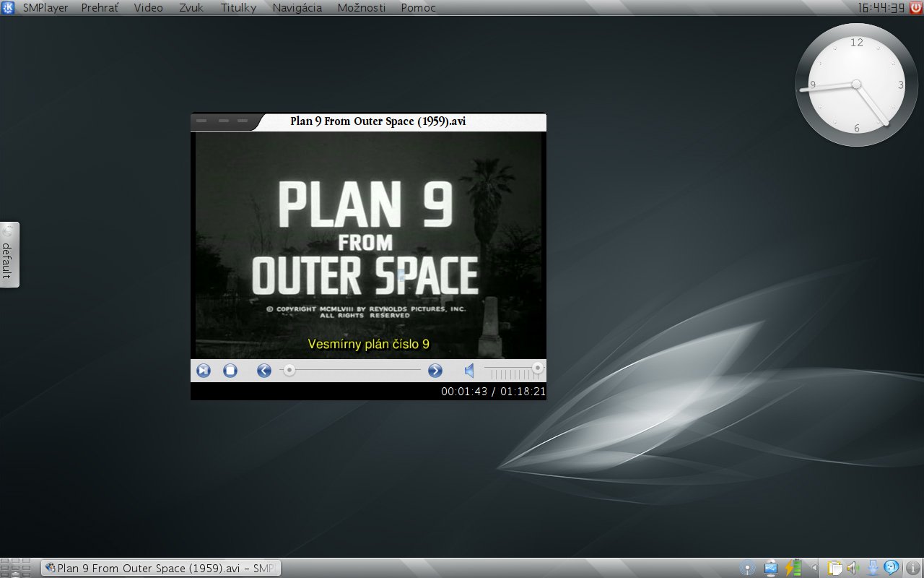Click the second dash button in window title bar
The image size is (924, 578).
(224, 121)
